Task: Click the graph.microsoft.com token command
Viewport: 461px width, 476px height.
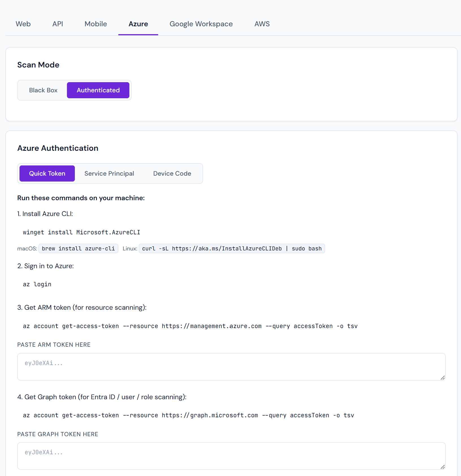Action: [188, 415]
